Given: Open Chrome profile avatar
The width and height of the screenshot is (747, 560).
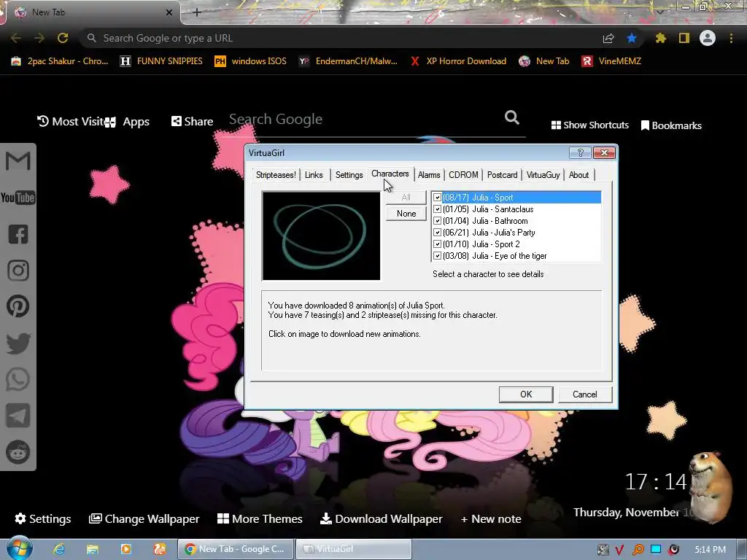Looking at the screenshot, I should [x=708, y=38].
